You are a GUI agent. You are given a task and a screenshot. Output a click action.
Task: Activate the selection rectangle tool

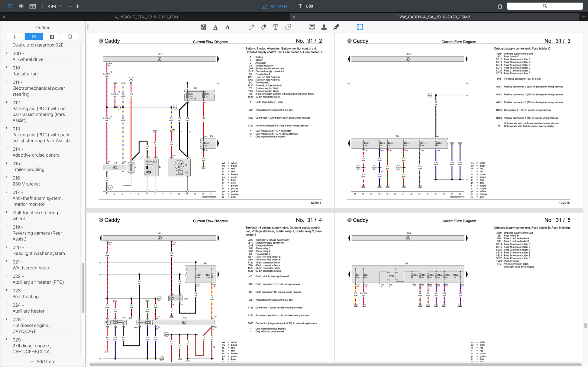360,27
